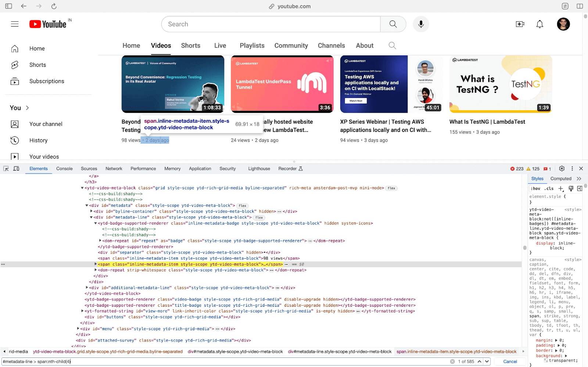Viewport: 588px width, 367px height.
Task: Toggle the DevTools device toolbar
Action: click(16, 169)
